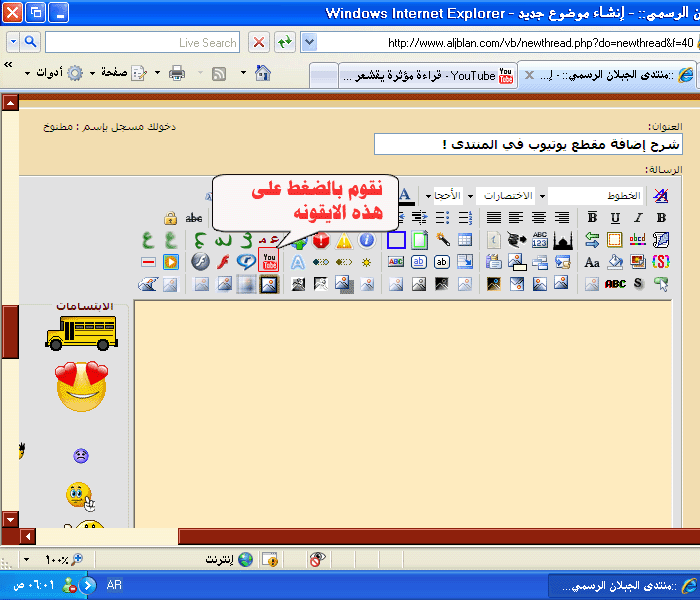The image size is (700, 600).
Task: Click the Bold formatting button
Action: (x=660, y=218)
